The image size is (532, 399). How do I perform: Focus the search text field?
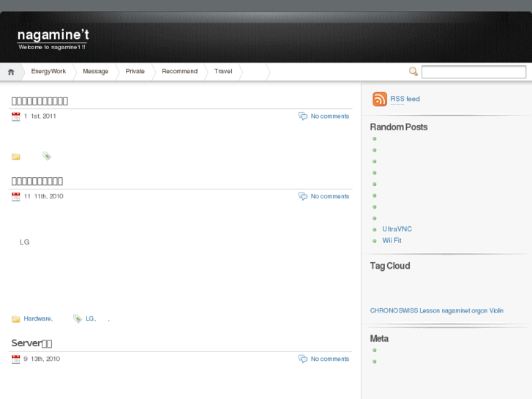[x=473, y=72]
